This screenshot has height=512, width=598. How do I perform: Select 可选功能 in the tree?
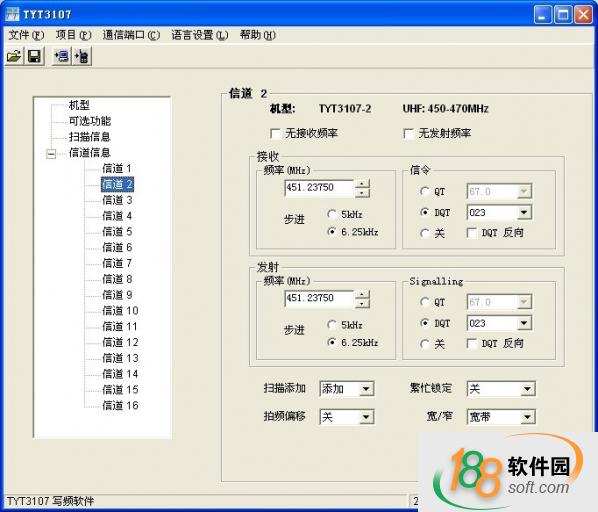click(90, 121)
